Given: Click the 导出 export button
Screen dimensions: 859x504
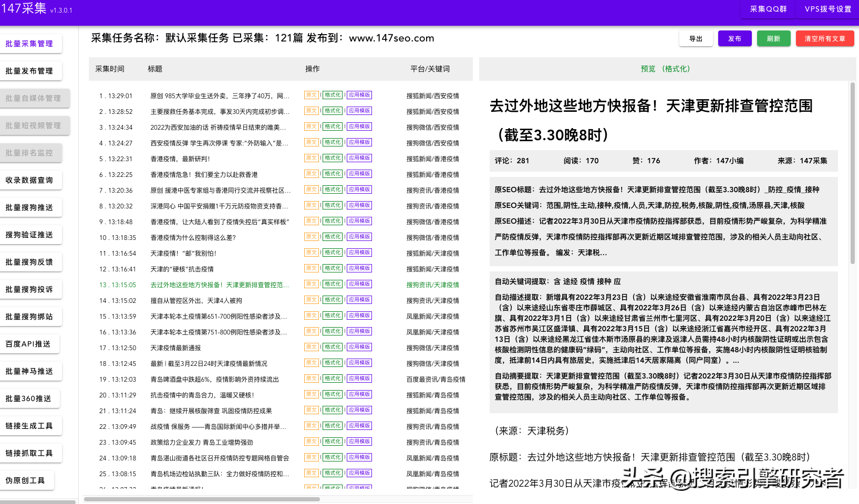Looking at the screenshot, I should coord(696,38).
